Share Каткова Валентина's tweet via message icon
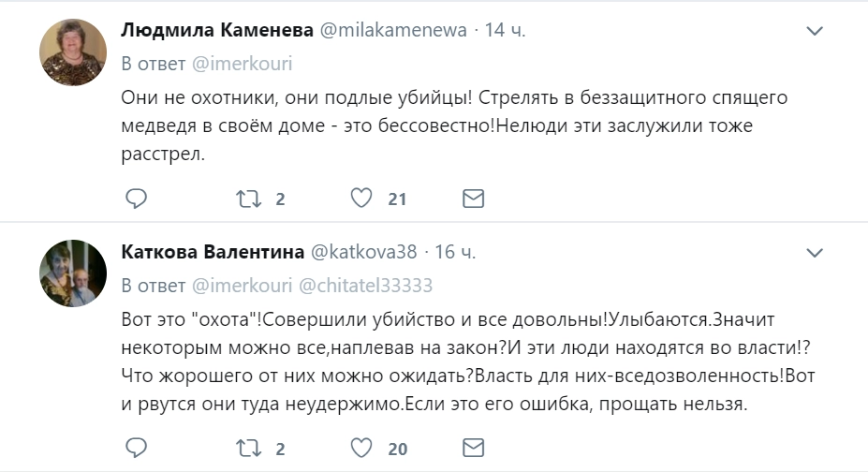 pyautogui.click(x=474, y=448)
